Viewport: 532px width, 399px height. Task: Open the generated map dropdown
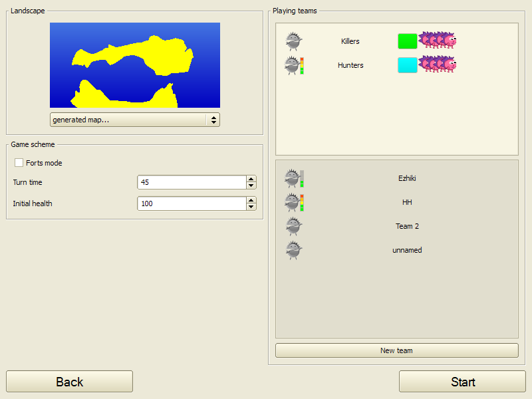[x=135, y=120]
